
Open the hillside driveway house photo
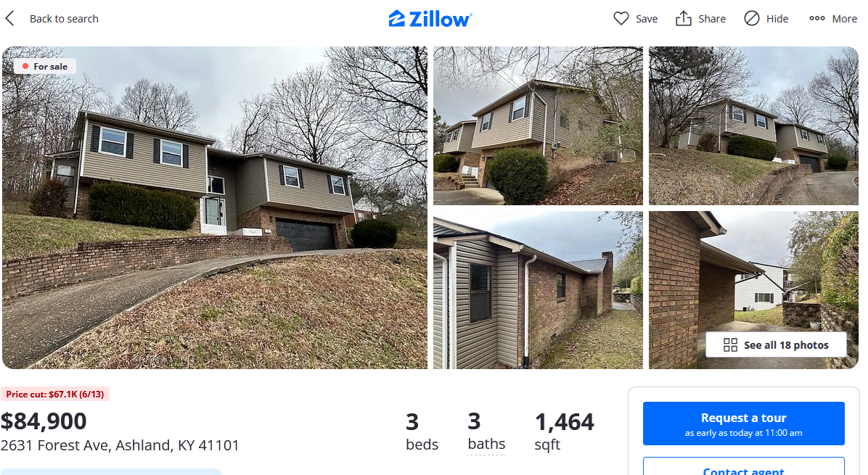point(753,126)
